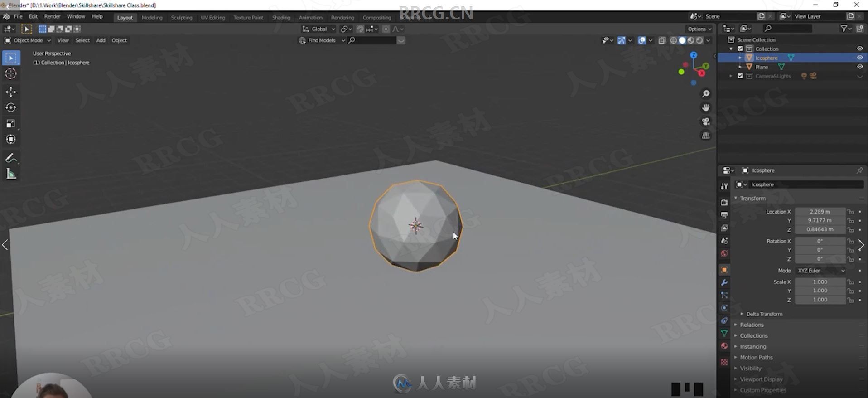Uncheck the Camera&Lights collection checkbox

[x=740, y=76]
